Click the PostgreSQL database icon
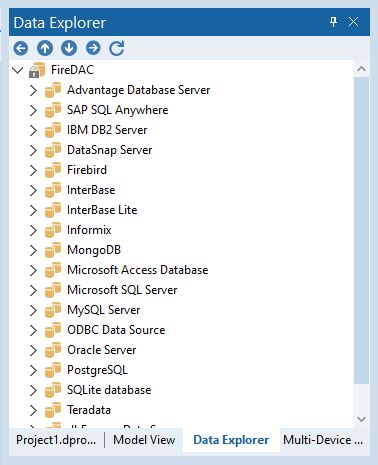378x465 pixels. [x=53, y=370]
